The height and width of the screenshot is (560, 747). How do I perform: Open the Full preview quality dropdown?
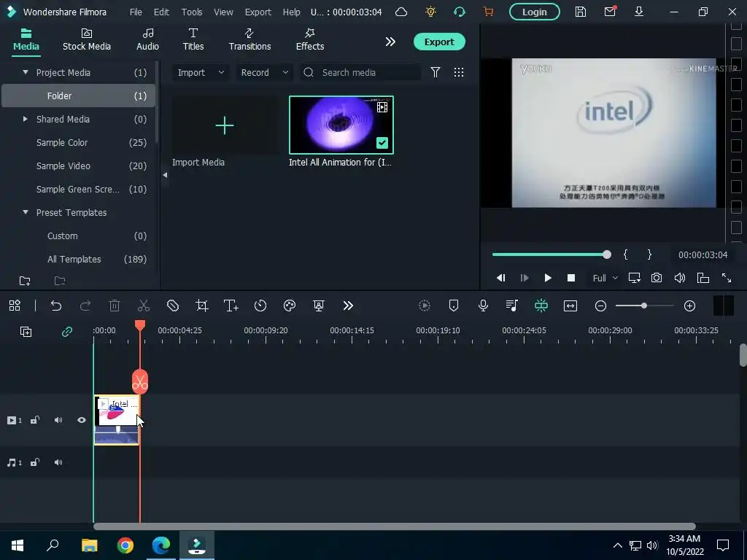pos(605,278)
